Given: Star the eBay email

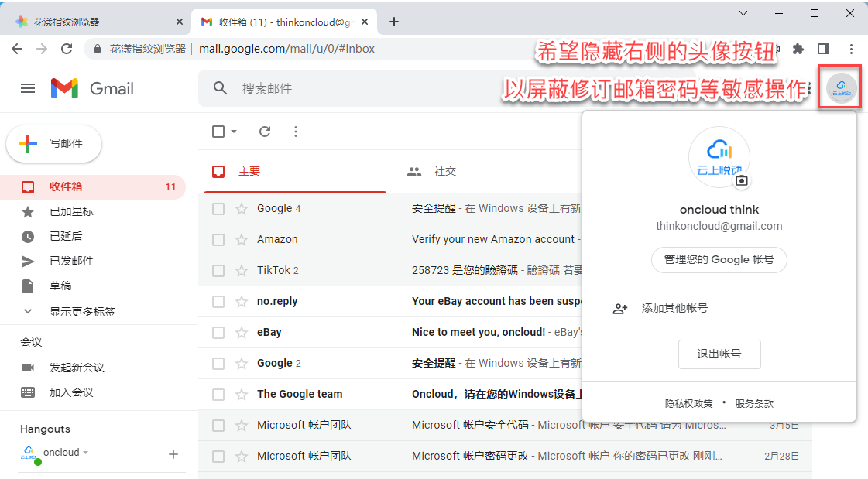Looking at the screenshot, I should tap(242, 333).
